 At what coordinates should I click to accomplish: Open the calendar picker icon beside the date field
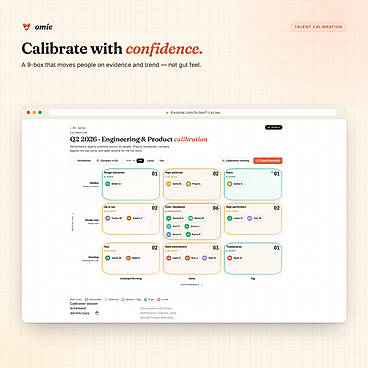pos(97,313)
